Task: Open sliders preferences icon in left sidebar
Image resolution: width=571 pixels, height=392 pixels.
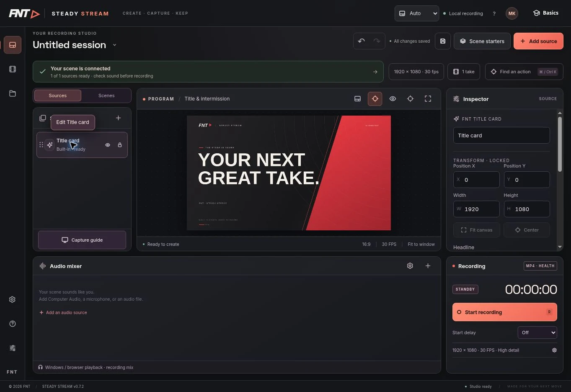Action: (x=13, y=348)
